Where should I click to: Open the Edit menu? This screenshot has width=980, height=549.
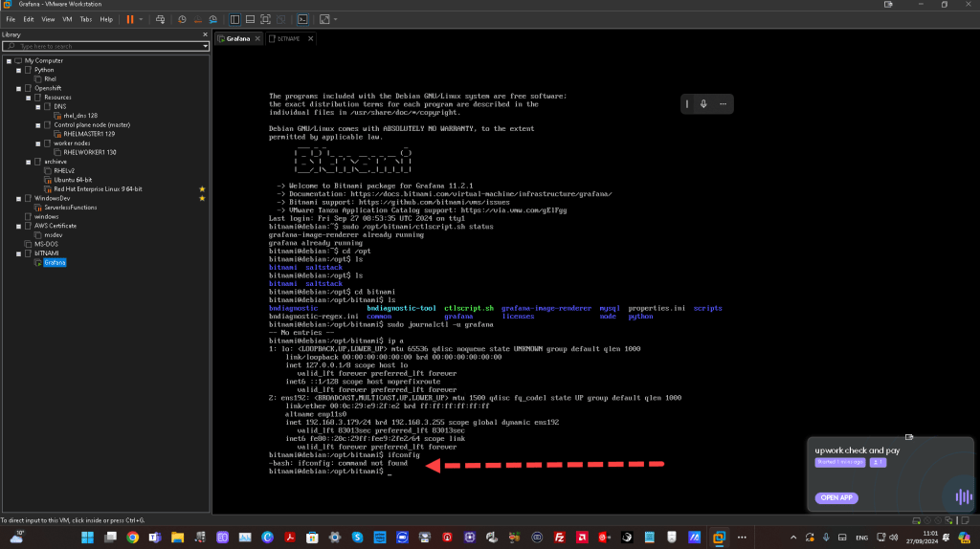pyautogui.click(x=29, y=19)
